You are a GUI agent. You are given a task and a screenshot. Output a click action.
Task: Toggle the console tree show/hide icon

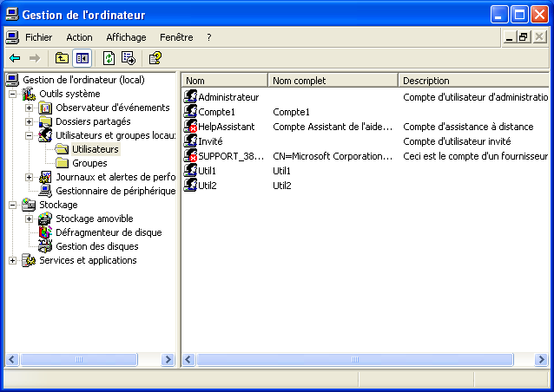click(82, 58)
